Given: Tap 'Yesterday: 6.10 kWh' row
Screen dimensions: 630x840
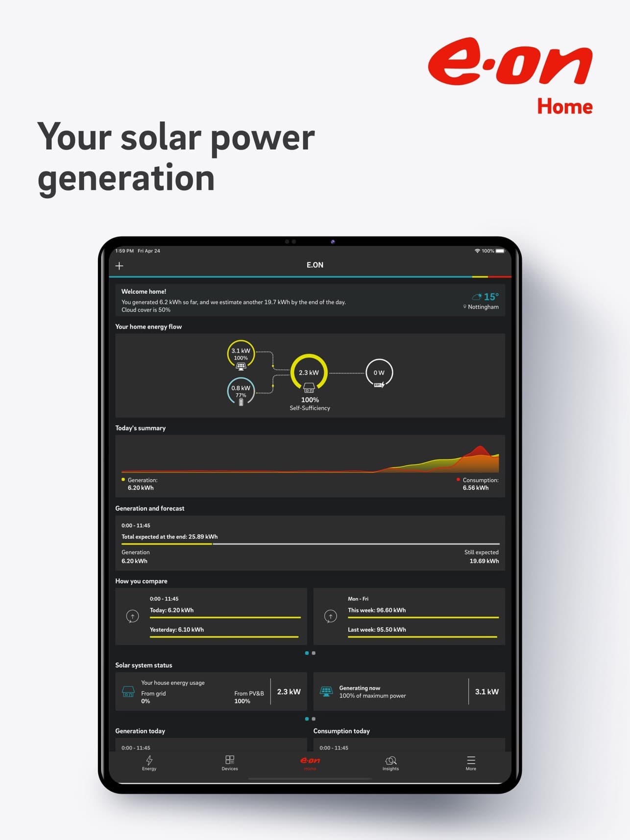Looking at the screenshot, I should (x=224, y=632).
